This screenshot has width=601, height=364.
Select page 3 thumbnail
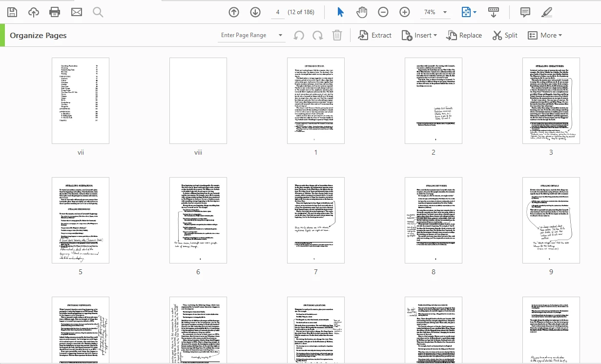(x=551, y=101)
